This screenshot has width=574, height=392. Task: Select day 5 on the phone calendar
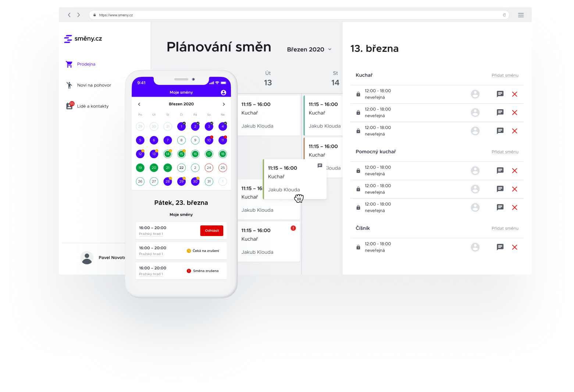click(140, 140)
